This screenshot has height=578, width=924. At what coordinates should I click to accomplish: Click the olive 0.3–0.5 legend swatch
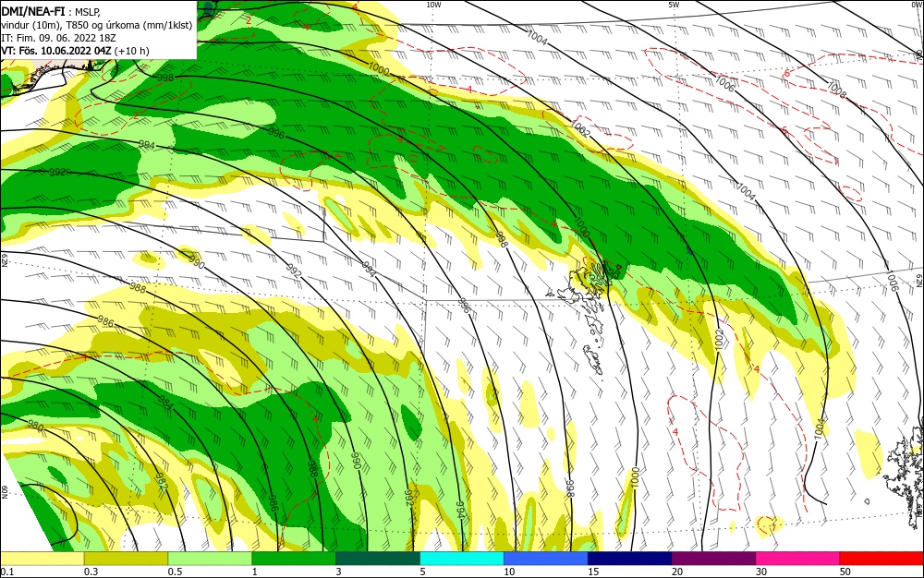pos(126,559)
